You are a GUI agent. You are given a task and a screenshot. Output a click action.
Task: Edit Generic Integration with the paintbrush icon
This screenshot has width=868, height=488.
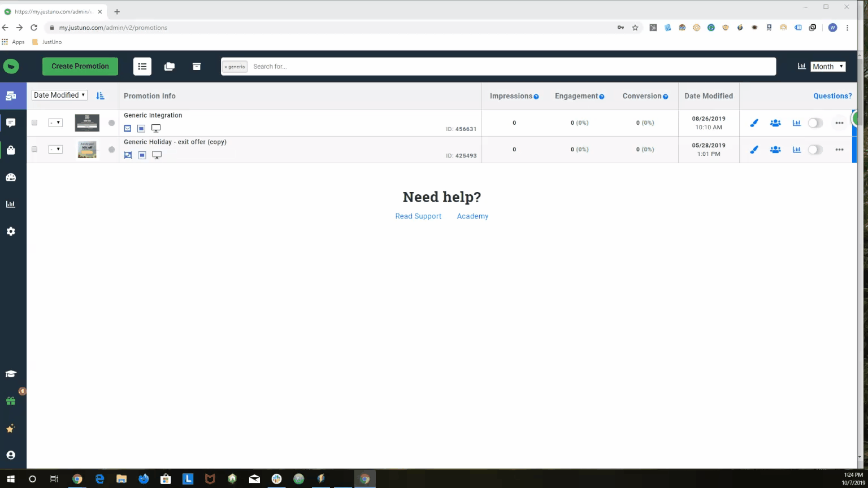coord(754,123)
